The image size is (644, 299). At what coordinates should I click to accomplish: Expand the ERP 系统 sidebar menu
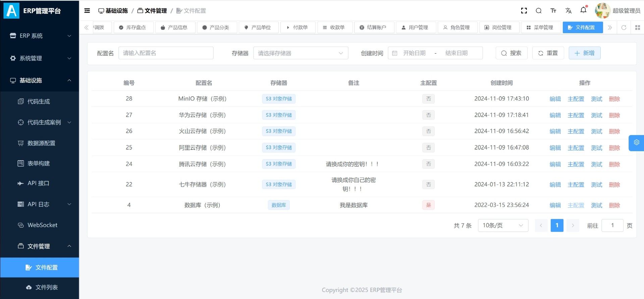coord(40,36)
